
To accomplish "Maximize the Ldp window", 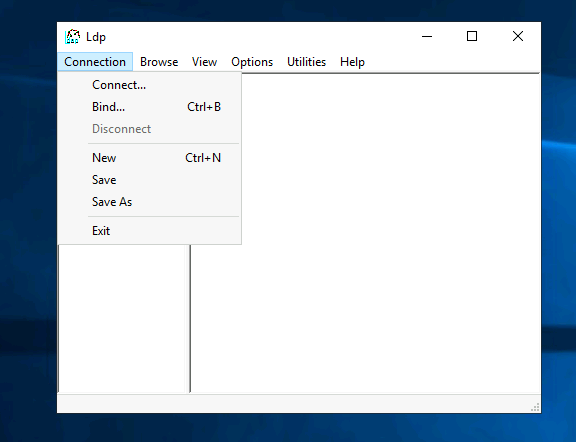I will click(472, 36).
